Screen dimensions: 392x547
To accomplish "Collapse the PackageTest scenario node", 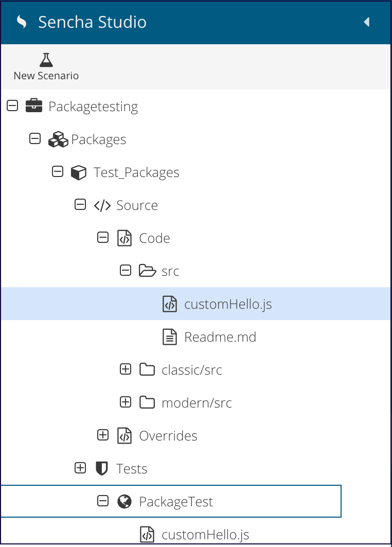I will (x=103, y=501).
